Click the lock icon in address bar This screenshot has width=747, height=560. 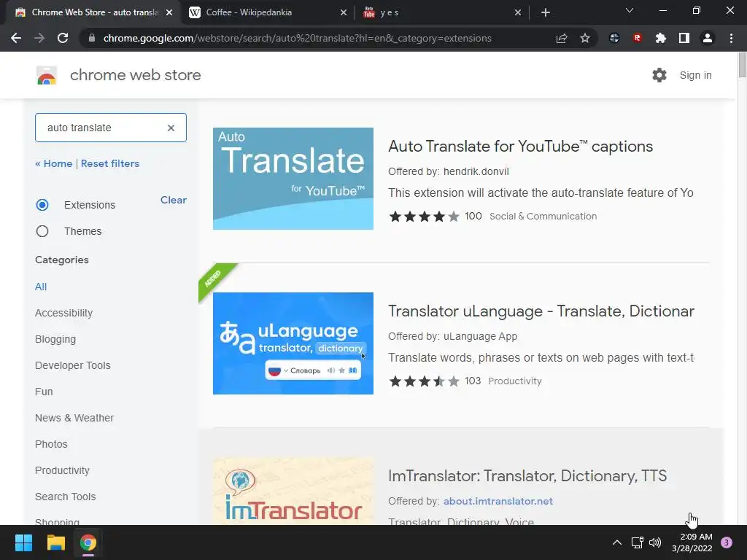point(92,38)
